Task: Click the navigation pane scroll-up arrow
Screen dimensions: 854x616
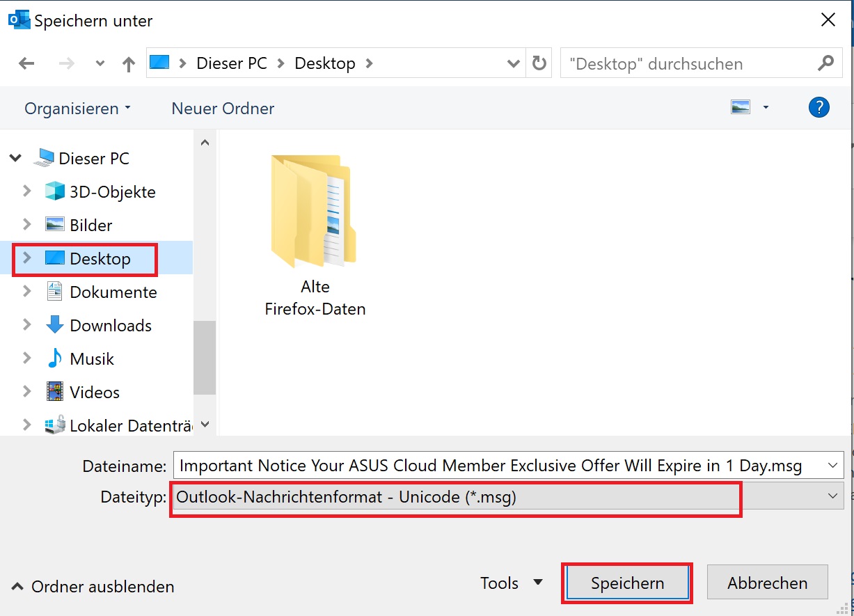Action: (x=205, y=143)
